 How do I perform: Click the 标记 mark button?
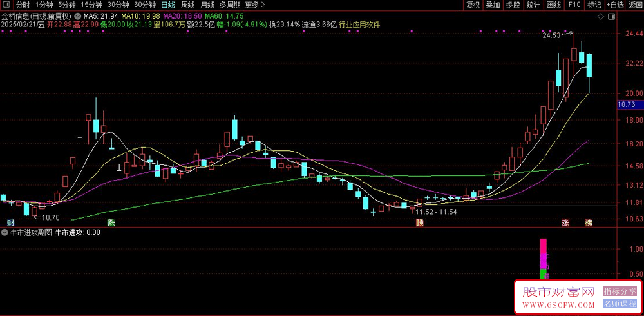click(x=594, y=5)
